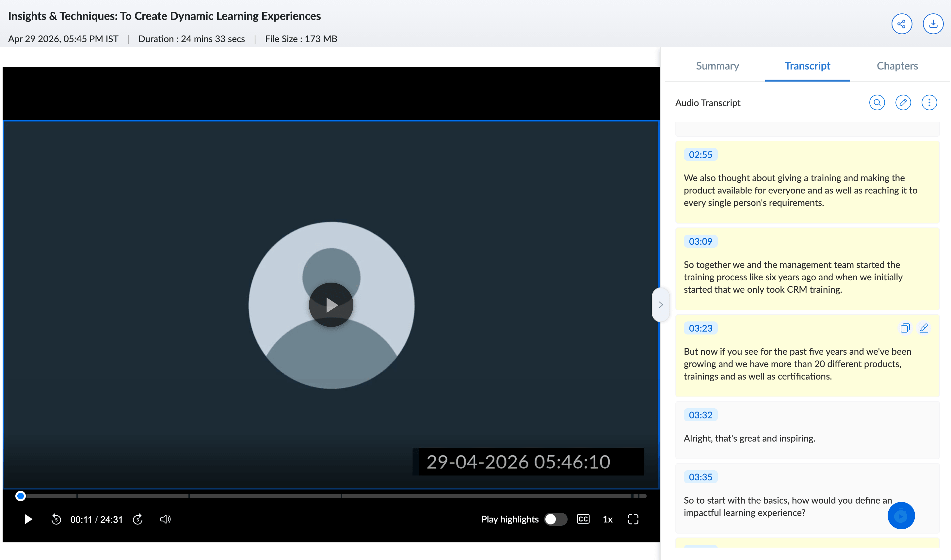Jump to transcript timestamp 03:23
This screenshot has width=951, height=560.
(700, 328)
